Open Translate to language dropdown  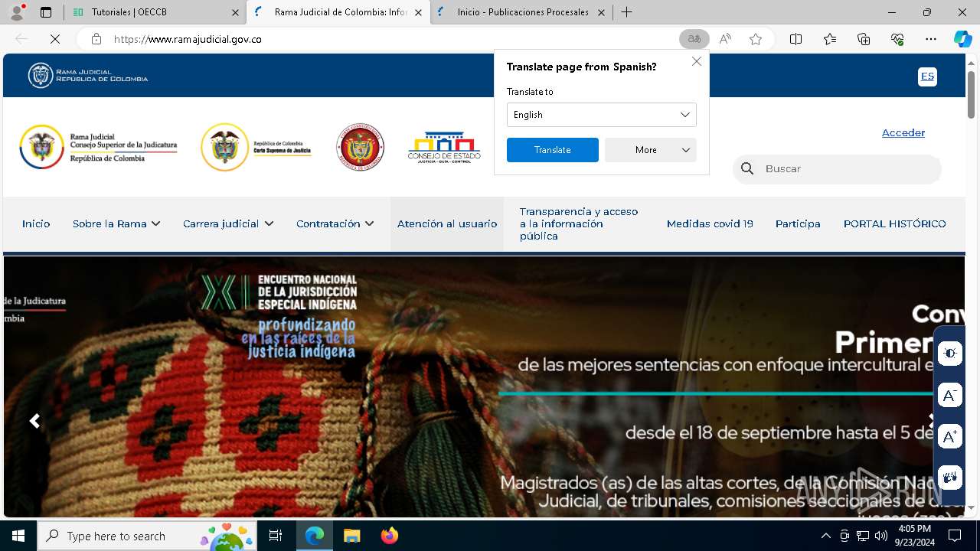tap(601, 115)
